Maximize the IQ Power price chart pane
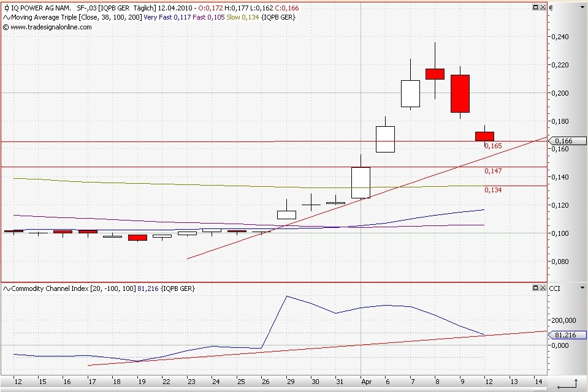 (x=535, y=7)
